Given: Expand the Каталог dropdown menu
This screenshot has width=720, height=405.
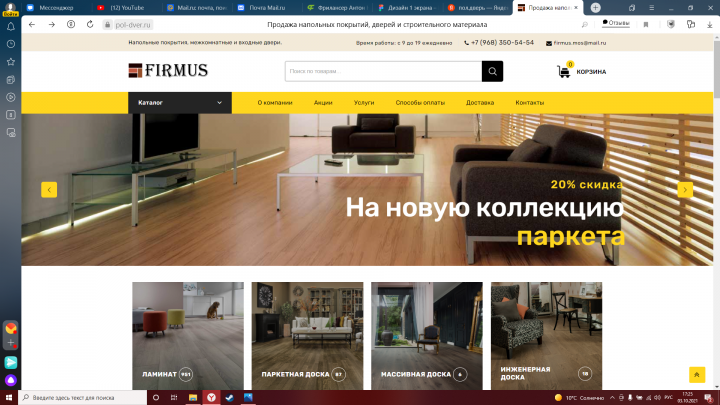Looking at the screenshot, I should [x=180, y=103].
